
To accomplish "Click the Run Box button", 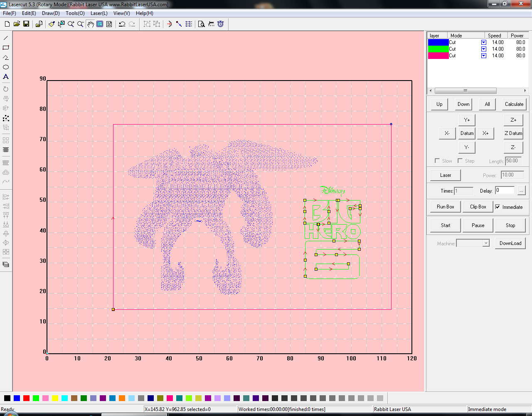I will [x=446, y=207].
